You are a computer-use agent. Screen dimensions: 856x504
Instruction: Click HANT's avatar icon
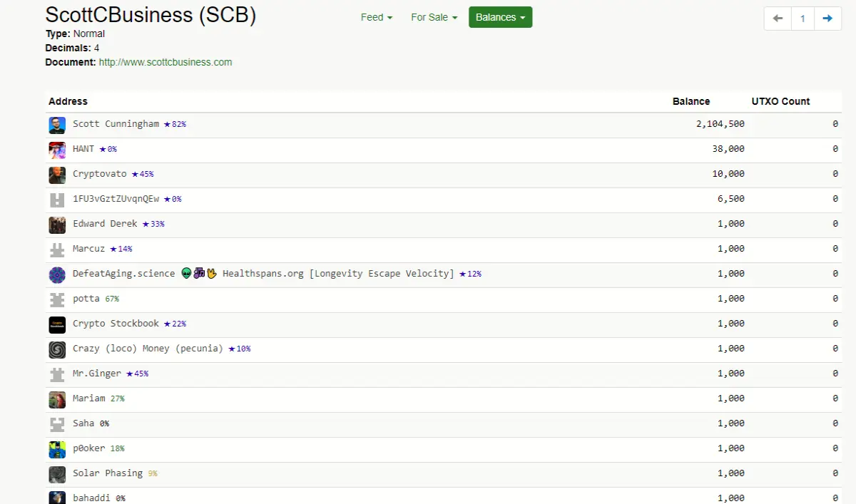57,150
